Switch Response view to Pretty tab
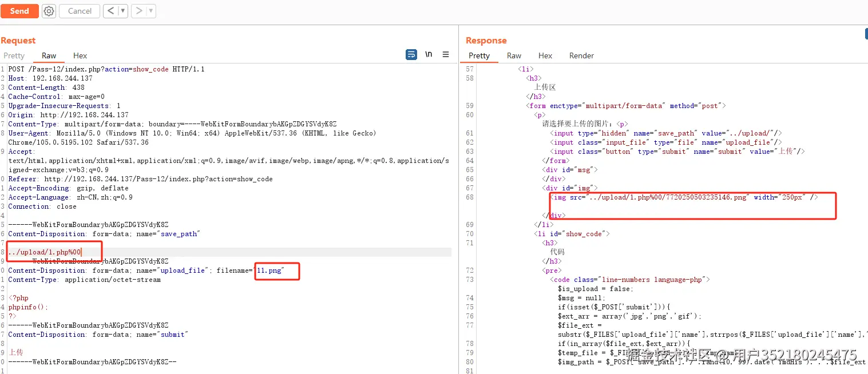This screenshot has width=868, height=374. point(479,55)
